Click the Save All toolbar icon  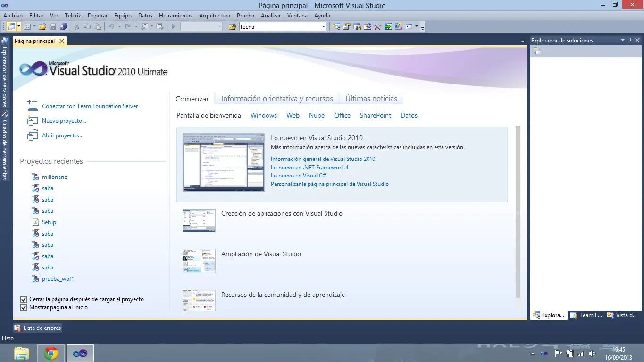point(63,27)
